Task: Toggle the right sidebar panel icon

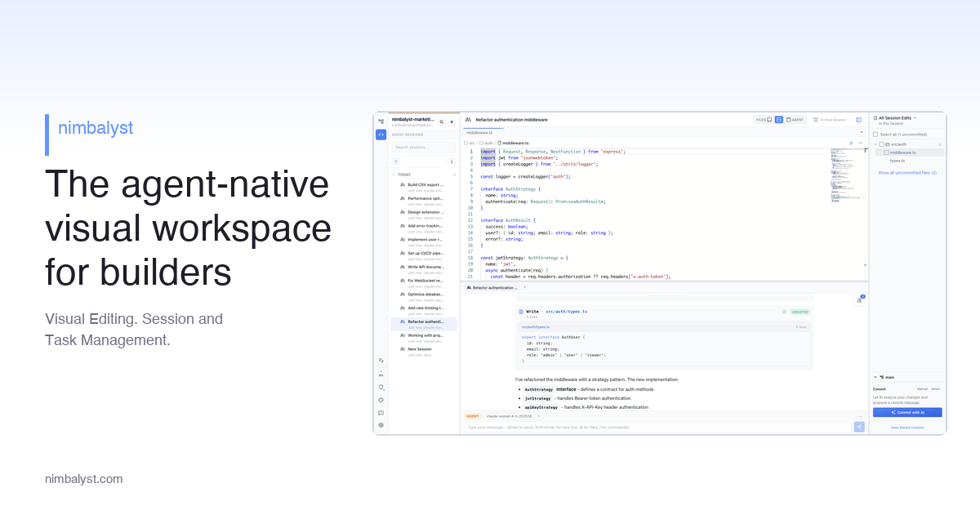Action: click(858, 120)
